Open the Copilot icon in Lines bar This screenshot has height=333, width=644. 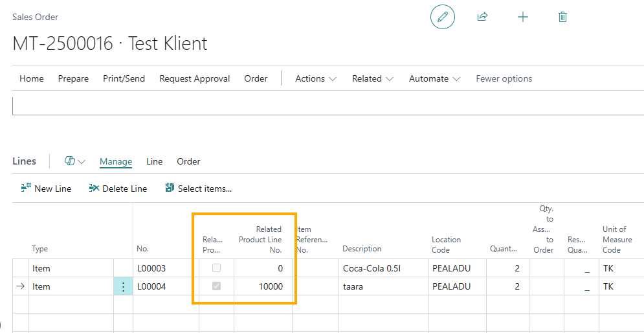(x=70, y=161)
